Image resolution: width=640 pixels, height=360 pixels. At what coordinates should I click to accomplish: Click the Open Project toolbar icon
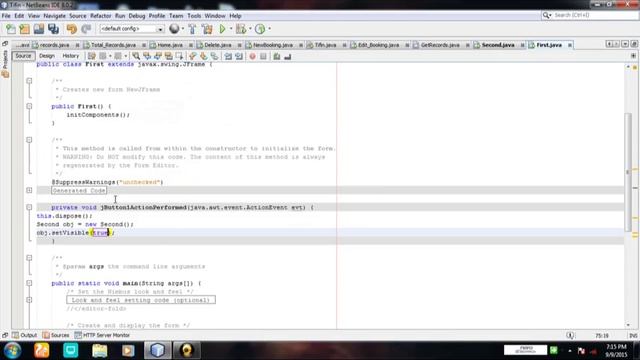[x=39, y=29]
